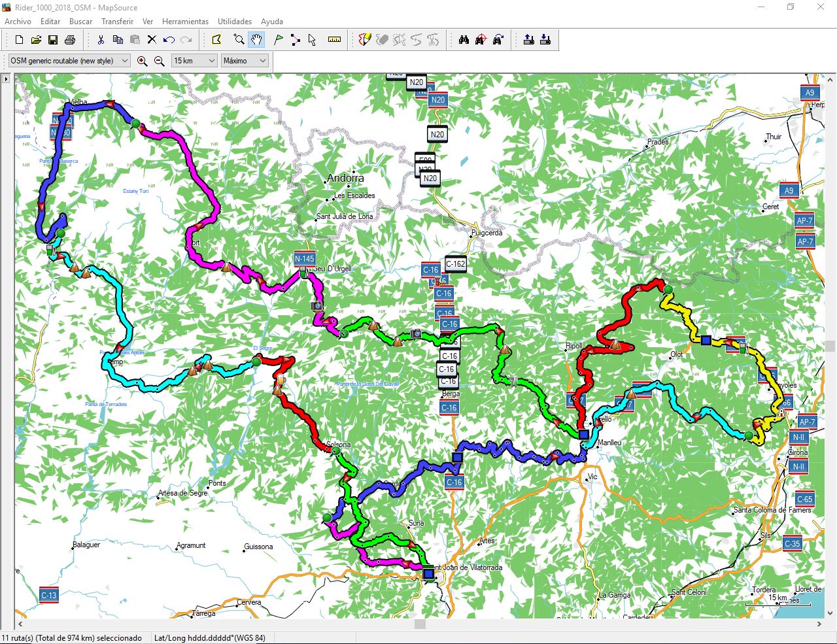
Task: Click the Send to Device icon
Action: click(529, 40)
